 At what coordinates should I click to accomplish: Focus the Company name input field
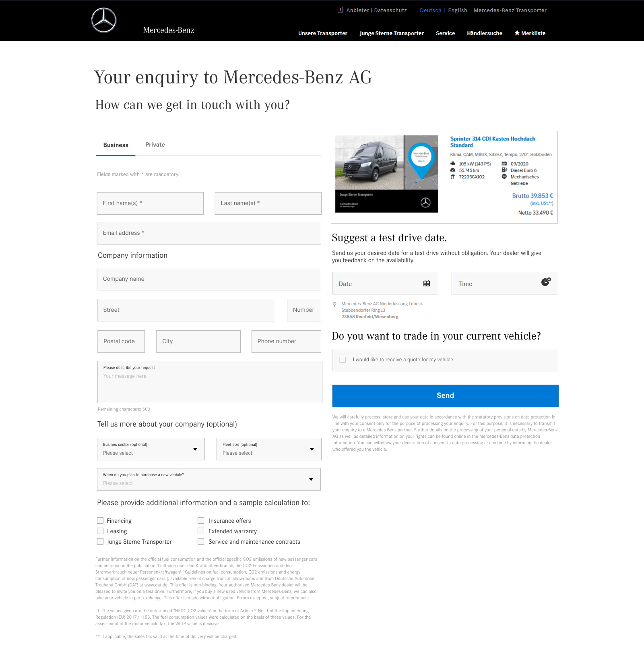click(209, 279)
